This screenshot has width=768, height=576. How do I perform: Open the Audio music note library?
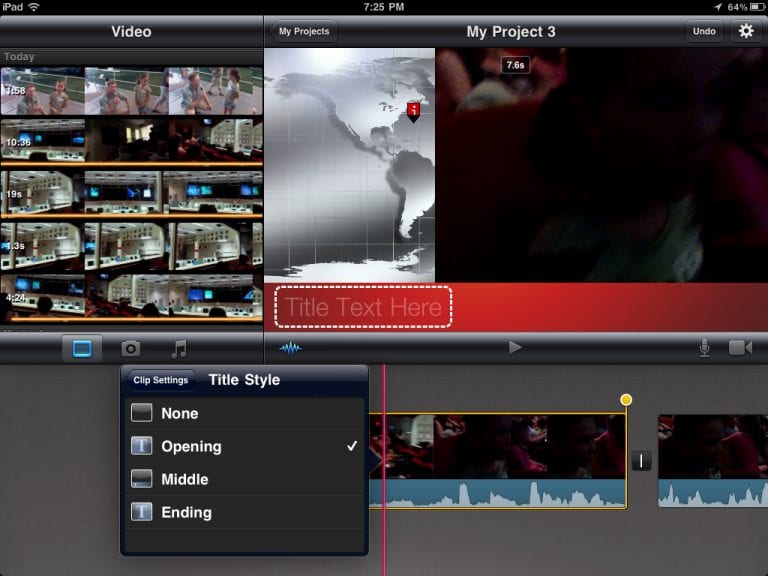tap(179, 349)
